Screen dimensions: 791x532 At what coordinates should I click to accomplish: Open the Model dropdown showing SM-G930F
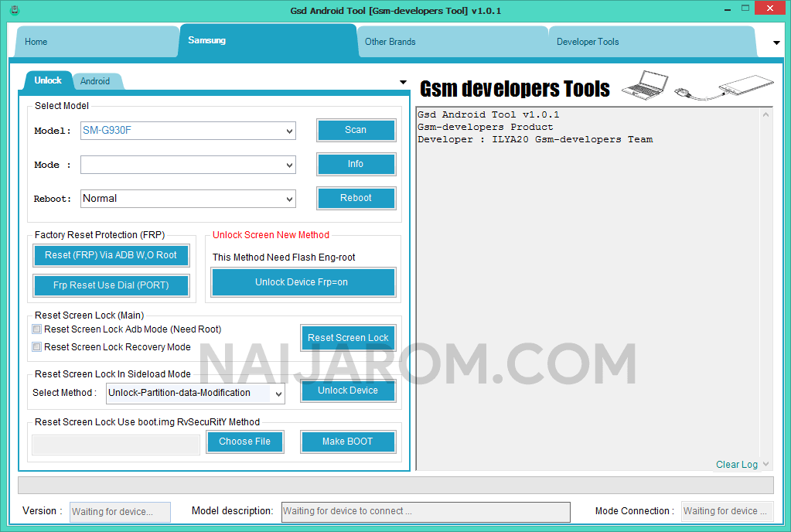coord(188,131)
